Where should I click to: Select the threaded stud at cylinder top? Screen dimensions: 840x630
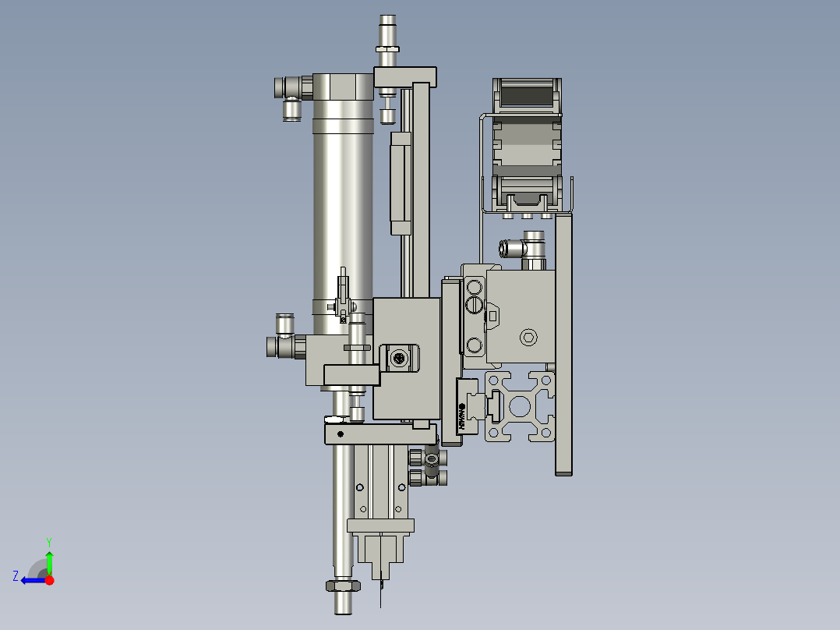coord(387,34)
